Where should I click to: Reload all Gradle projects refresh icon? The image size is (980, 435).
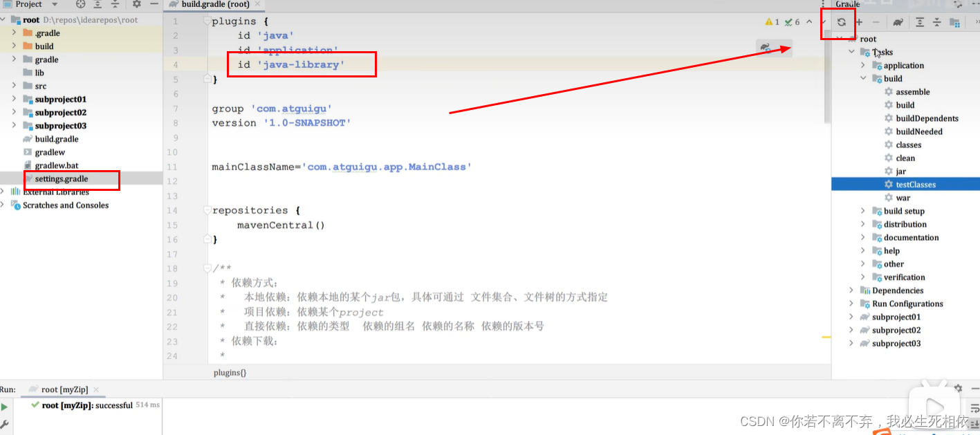(x=841, y=22)
